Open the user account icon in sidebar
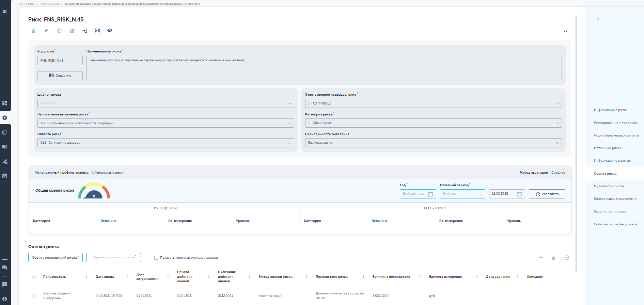Image resolution: width=644 pixels, height=305 pixels. click(4, 299)
